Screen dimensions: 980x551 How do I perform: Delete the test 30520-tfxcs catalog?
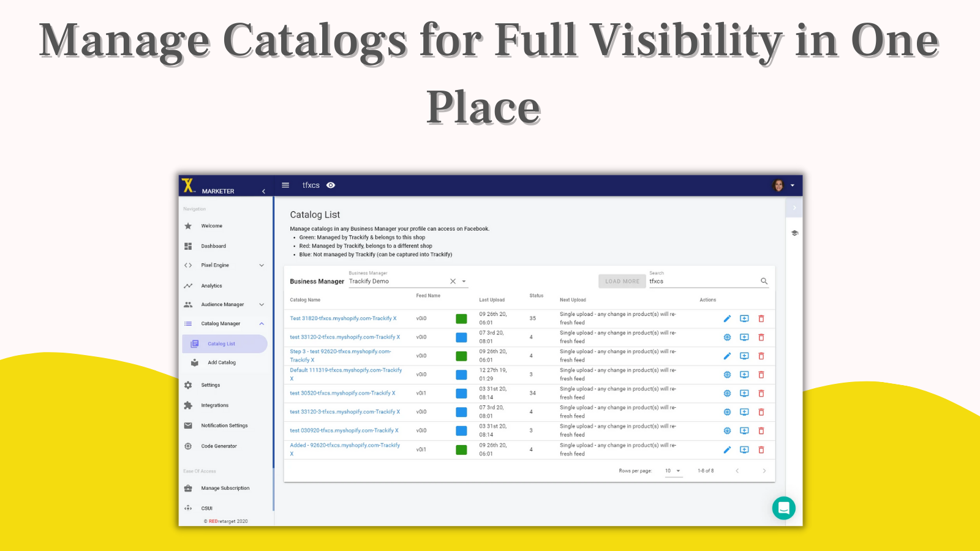(x=761, y=393)
